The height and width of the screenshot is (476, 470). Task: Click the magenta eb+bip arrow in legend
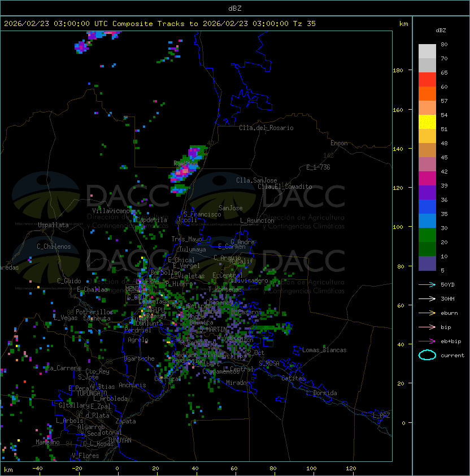tap(427, 341)
